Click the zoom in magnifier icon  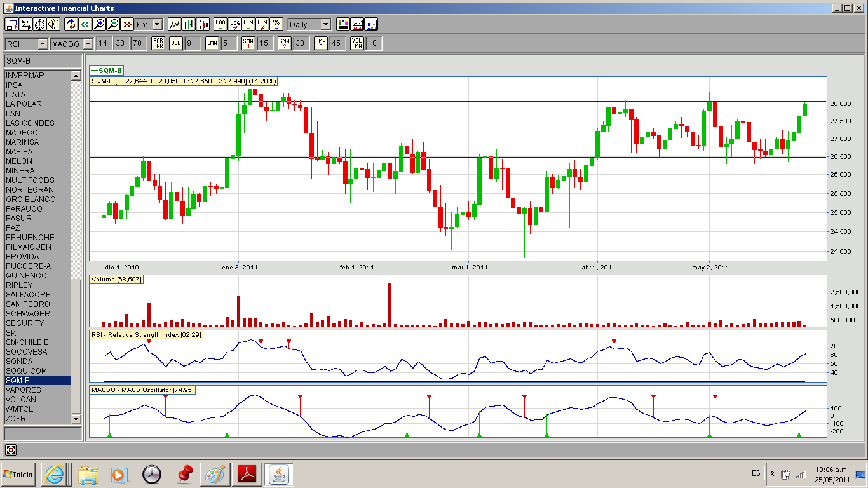pyautogui.click(x=99, y=24)
